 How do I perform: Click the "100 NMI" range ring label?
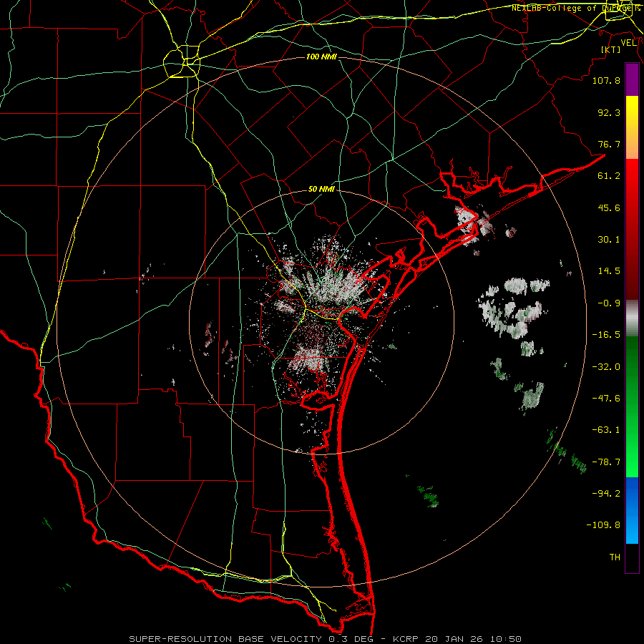321,57
